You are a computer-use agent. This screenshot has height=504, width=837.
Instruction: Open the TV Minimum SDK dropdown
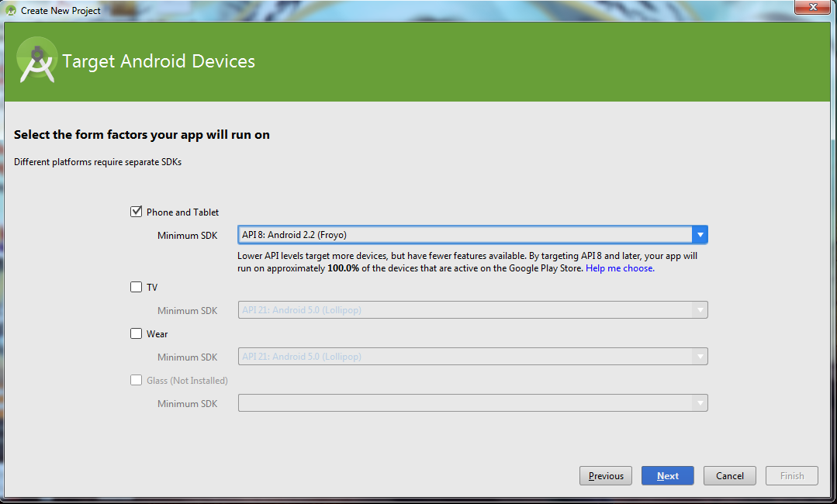pos(473,310)
